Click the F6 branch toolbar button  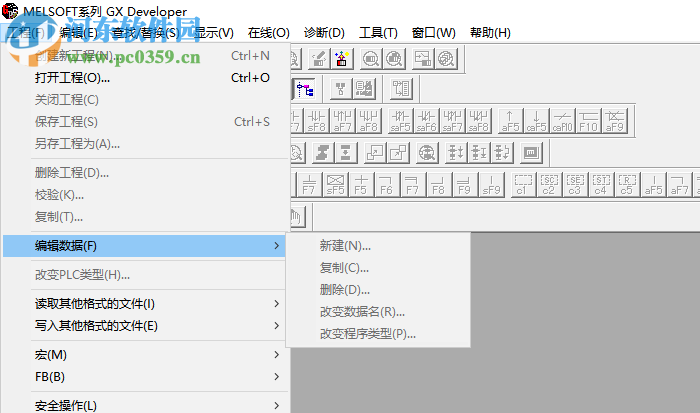386,184
